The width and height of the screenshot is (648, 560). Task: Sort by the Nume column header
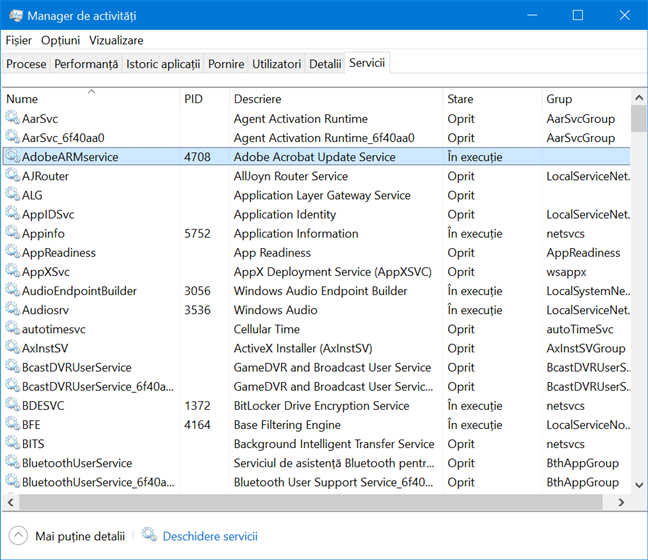(91, 99)
